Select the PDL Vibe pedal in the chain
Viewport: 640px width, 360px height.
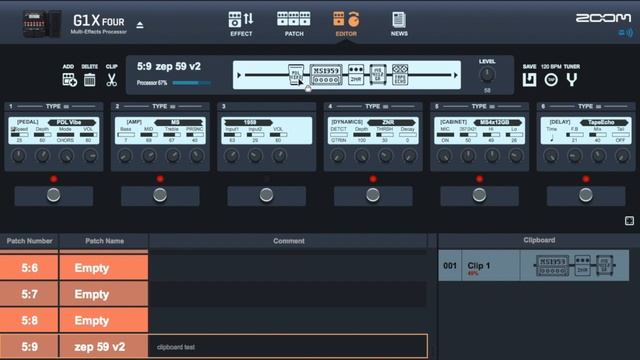pyautogui.click(x=296, y=75)
